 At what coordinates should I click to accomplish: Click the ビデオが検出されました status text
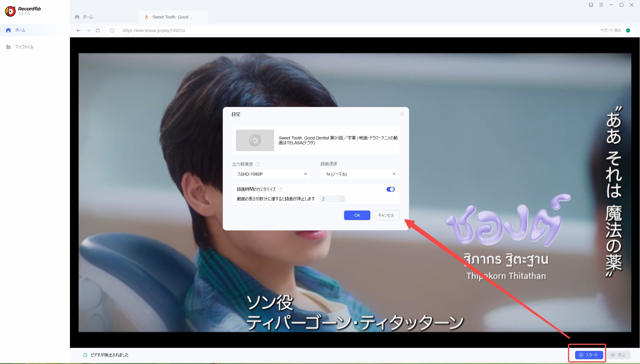pyautogui.click(x=110, y=355)
